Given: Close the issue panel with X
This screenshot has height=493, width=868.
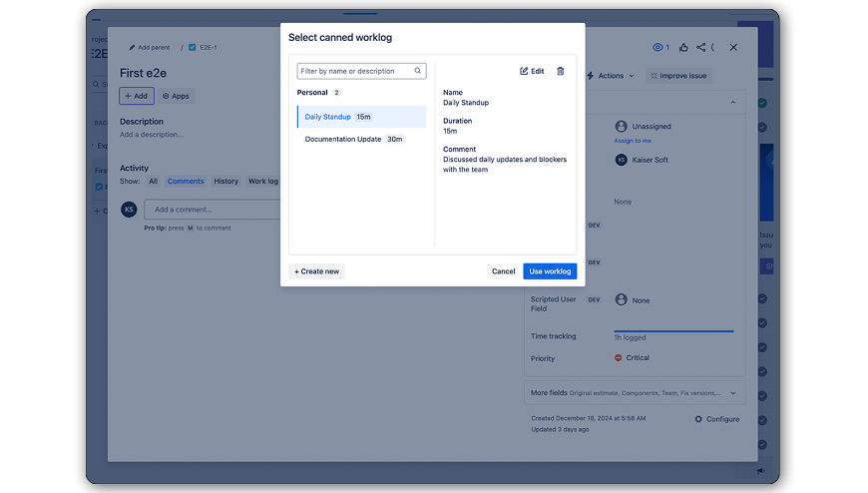Looking at the screenshot, I should 733,47.
